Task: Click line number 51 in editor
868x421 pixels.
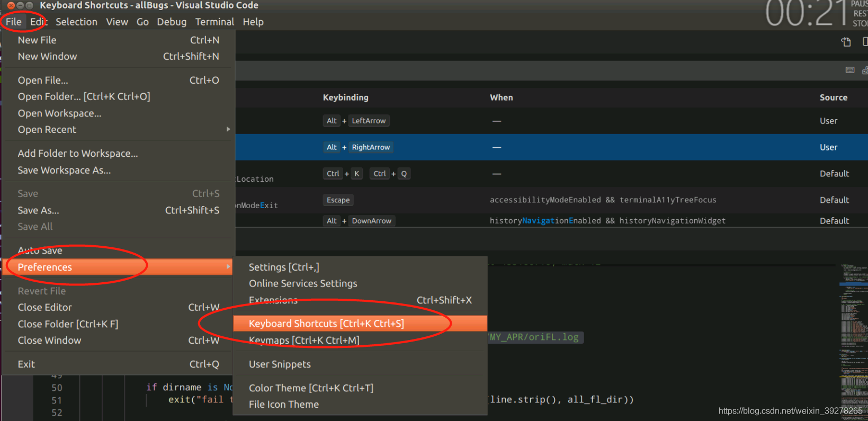Action: pos(57,400)
